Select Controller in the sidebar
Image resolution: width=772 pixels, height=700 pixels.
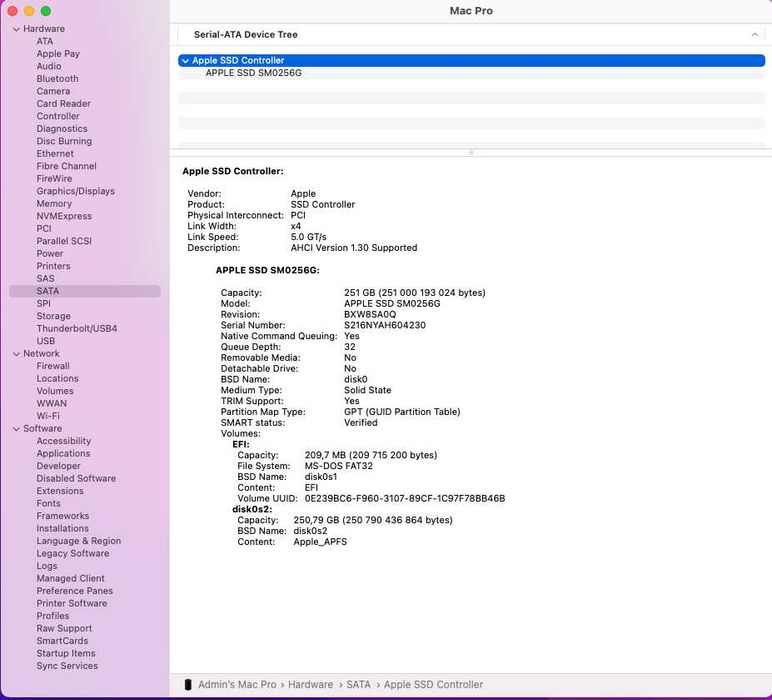[x=58, y=116]
